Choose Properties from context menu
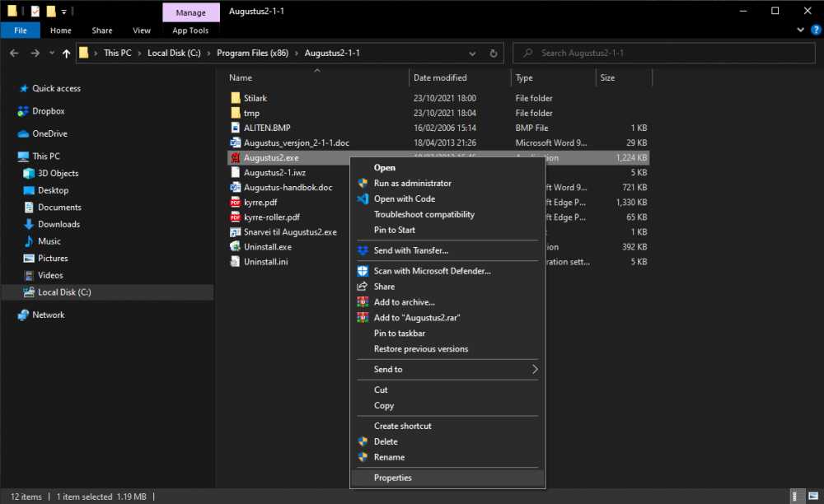824x504 pixels. coord(392,478)
